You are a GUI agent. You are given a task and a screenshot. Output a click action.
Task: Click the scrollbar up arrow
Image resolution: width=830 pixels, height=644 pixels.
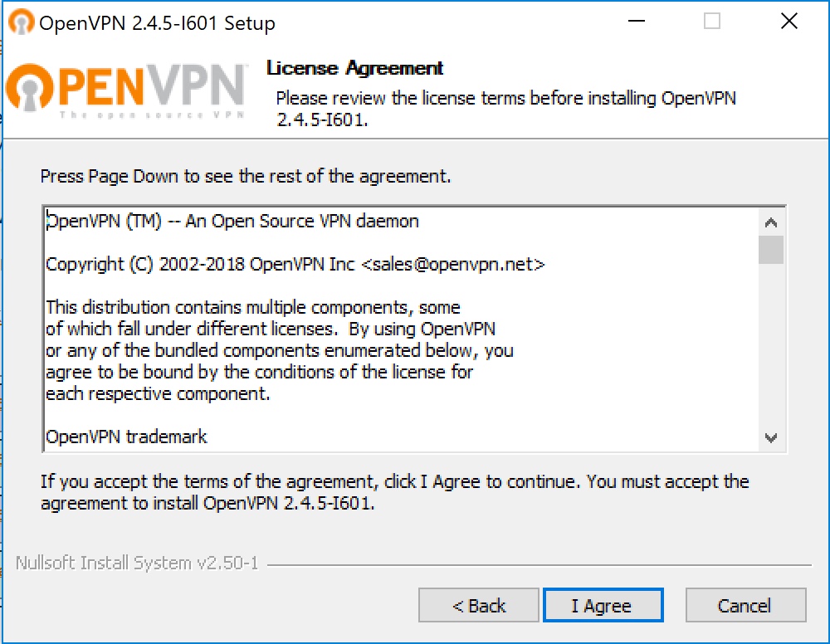(x=771, y=221)
